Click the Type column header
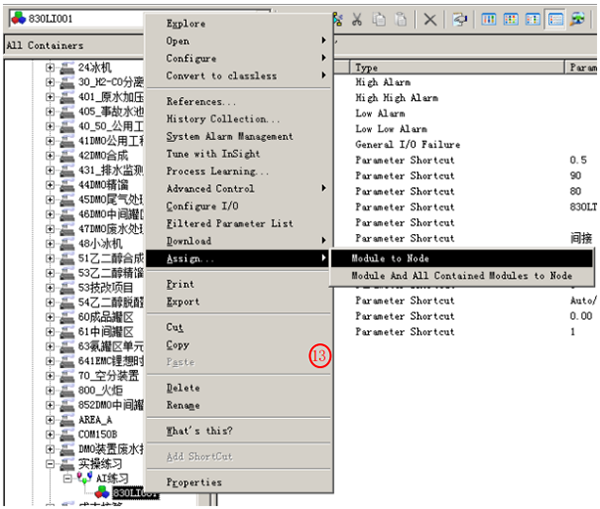600x509 pixels. (368, 68)
